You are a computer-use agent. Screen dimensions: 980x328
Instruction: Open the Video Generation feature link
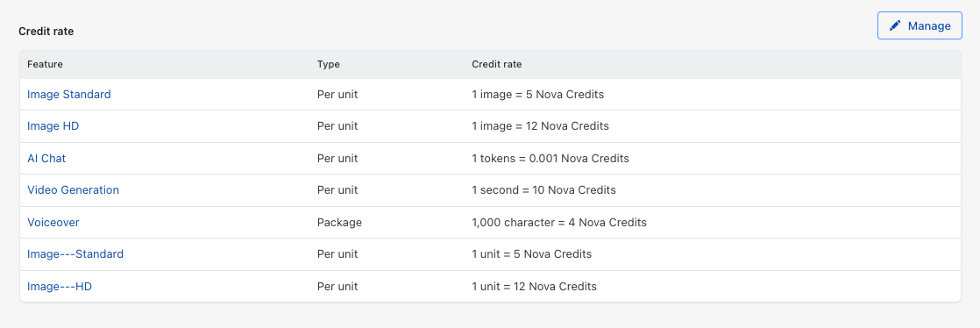click(73, 190)
